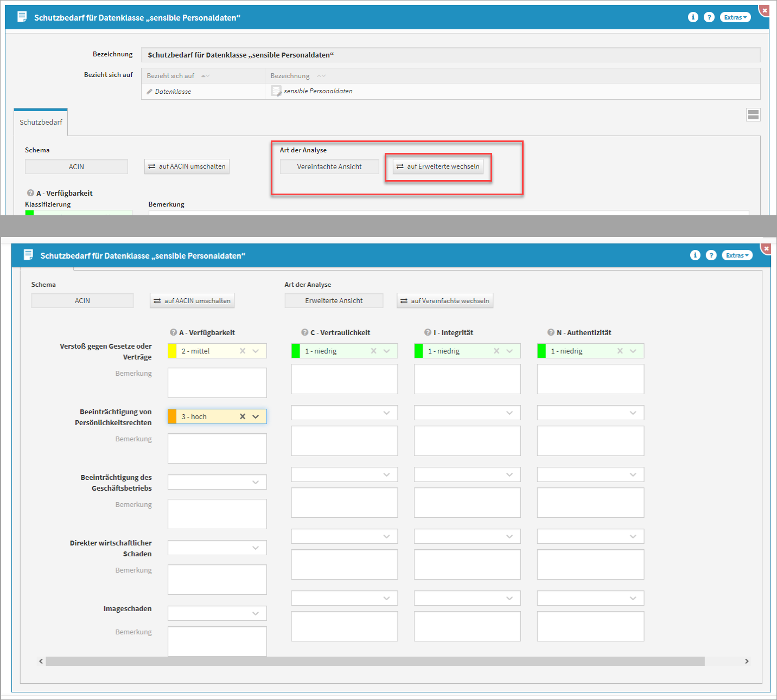The height and width of the screenshot is (700, 777).
Task: Select the Schutzbedarf tab
Action: pos(41,123)
